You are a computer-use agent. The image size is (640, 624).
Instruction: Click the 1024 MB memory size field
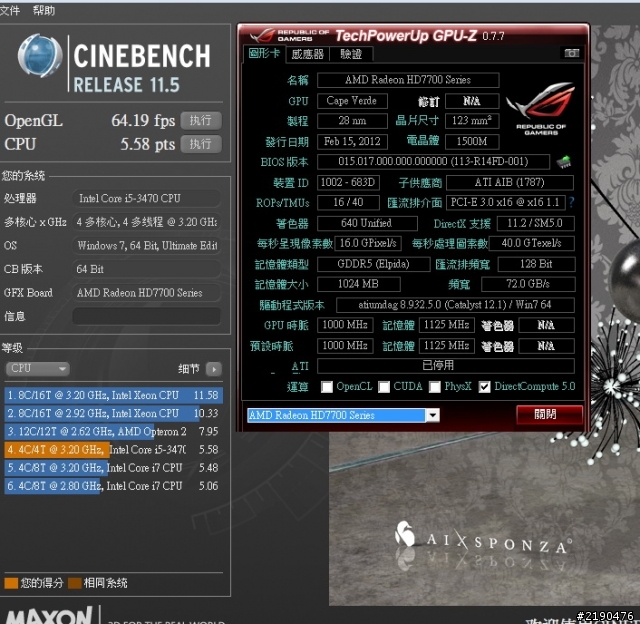click(x=358, y=284)
